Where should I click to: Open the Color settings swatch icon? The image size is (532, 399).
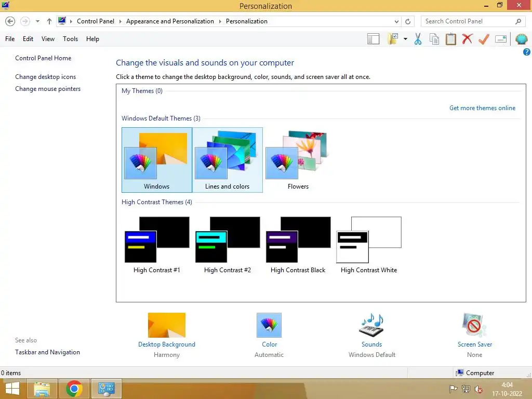[269, 325]
